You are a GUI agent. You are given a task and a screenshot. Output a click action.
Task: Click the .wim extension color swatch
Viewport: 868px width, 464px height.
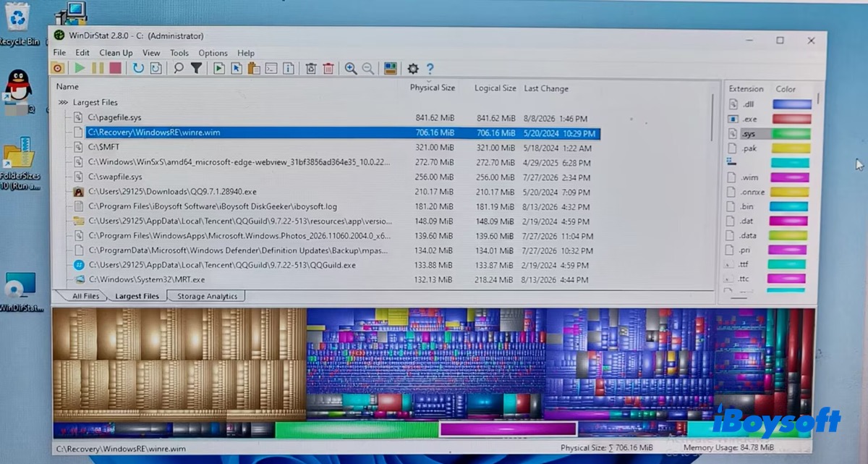[789, 177]
